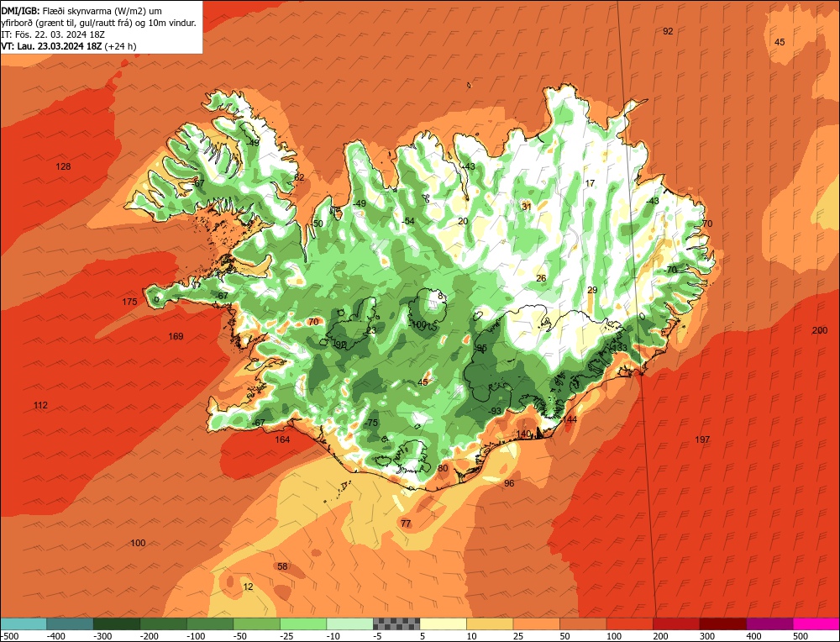The height and width of the screenshot is (642, 840).
Task: Click the light green -25 to -10 swatch
Action: pos(303,624)
